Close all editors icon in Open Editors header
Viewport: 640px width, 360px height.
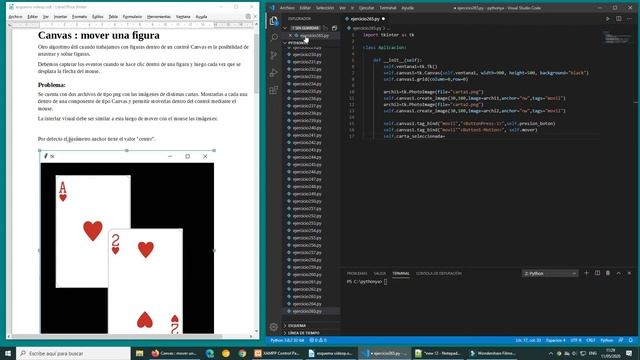334,28
